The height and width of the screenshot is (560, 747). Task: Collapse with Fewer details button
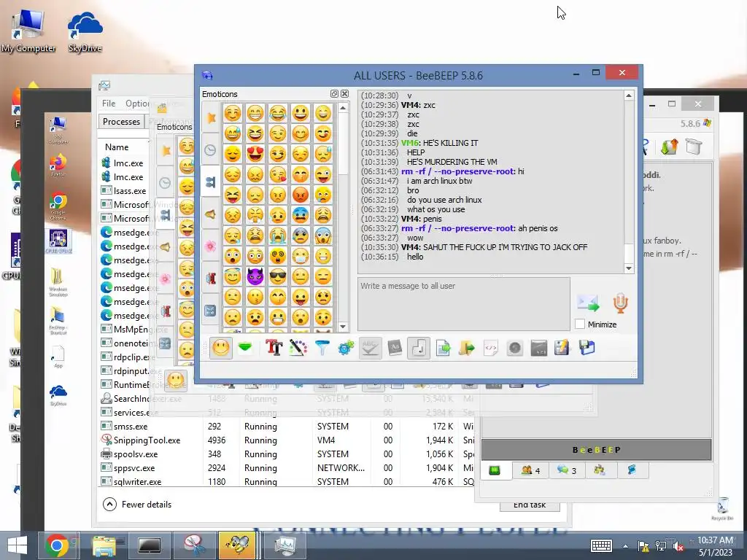tap(137, 505)
